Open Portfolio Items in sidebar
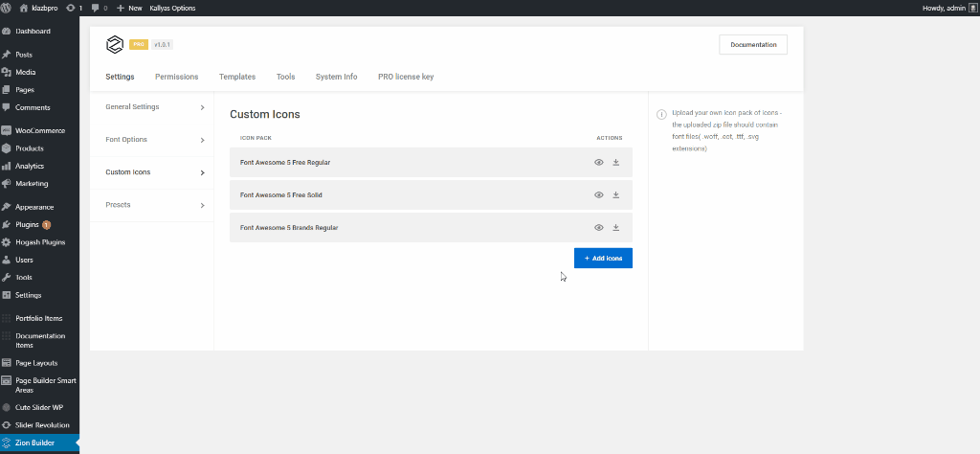Image resolution: width=980 pixels, height=454 pixels. [x=38, y=318]
